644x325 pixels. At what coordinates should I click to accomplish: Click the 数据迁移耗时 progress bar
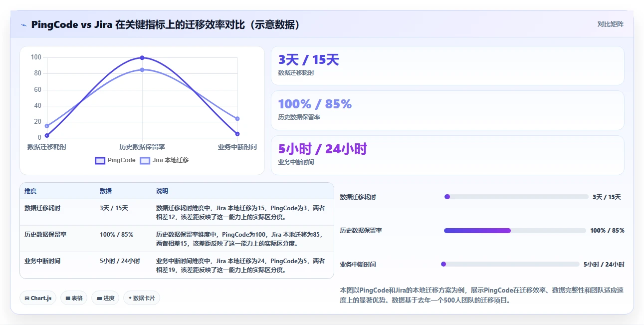[x=516, y=197]
